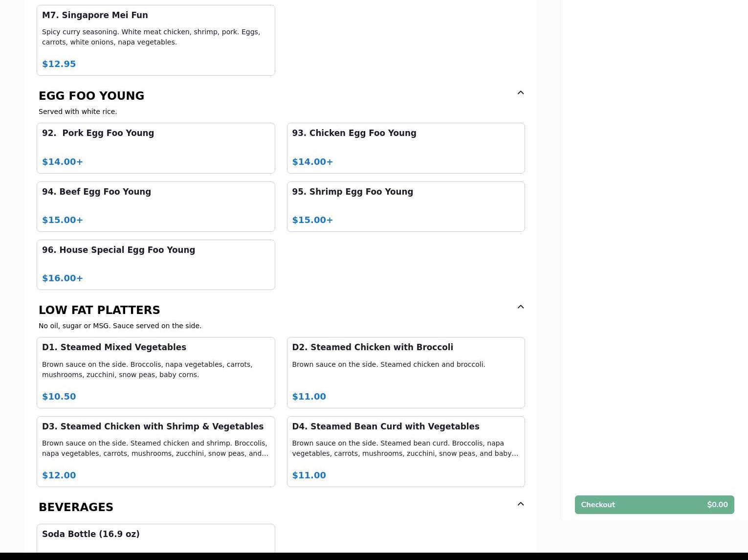Select 93. Chicken Egg Foo Young
748x560 pixels.
coord(405,148)
